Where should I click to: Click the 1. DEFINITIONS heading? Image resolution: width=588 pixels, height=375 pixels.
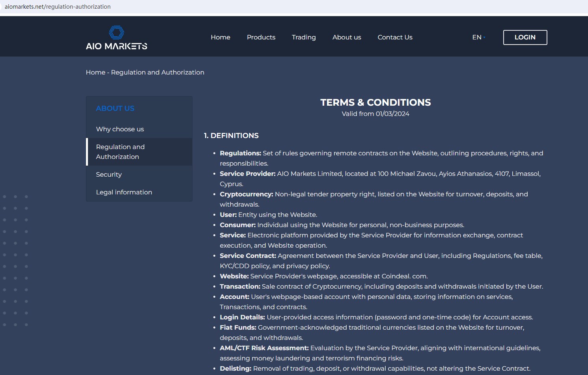coord(231,136)
